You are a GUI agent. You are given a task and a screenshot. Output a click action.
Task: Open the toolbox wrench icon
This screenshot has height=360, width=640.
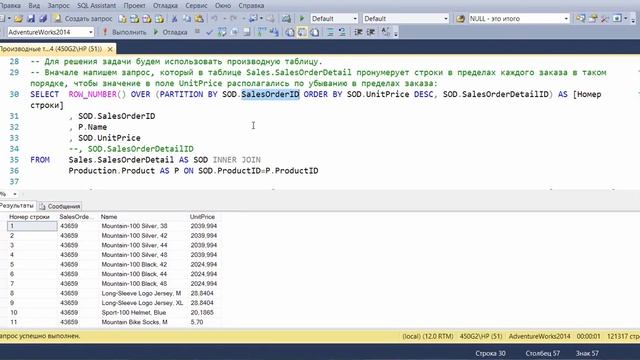(x=605, y=19)
